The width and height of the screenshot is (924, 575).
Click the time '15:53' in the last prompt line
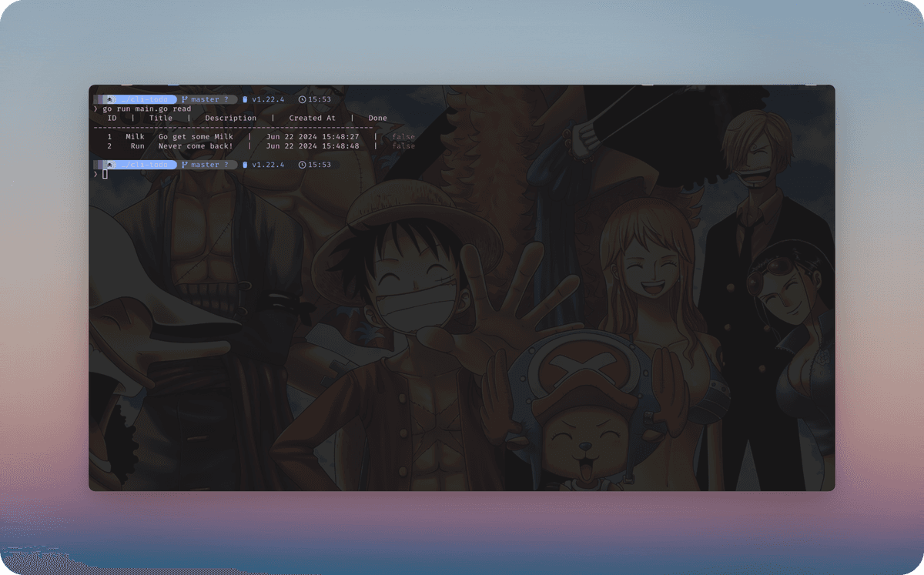[320, 165]
